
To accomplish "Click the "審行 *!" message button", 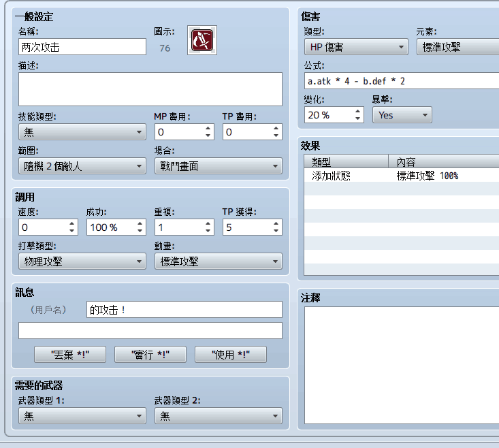I will (x=150, y=355).
